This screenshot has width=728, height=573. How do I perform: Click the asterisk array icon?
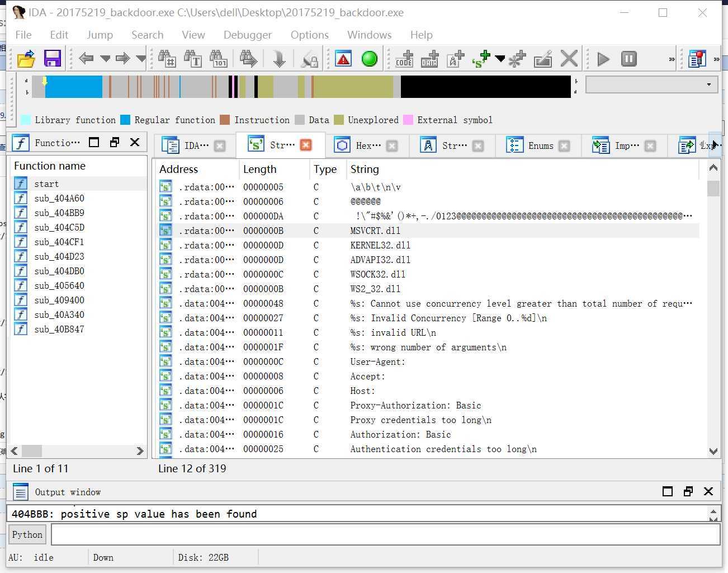[x=517, y=58]
